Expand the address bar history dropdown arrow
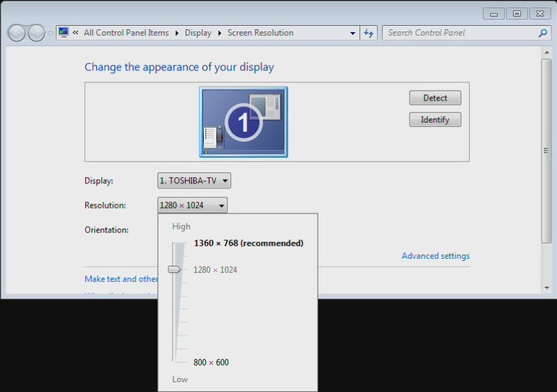This screenshot has height=392, width=557. pyautogui.click(x=352, y=33)
